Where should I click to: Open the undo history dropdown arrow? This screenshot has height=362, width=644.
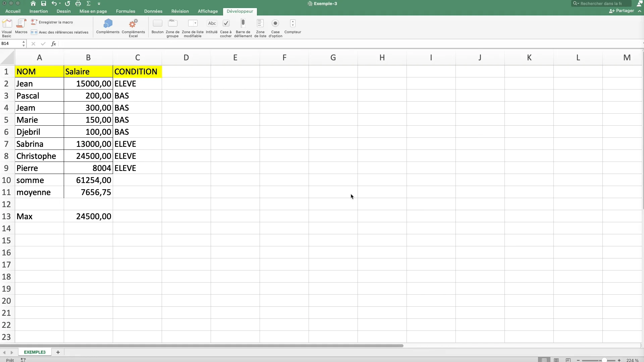(60, 4)
